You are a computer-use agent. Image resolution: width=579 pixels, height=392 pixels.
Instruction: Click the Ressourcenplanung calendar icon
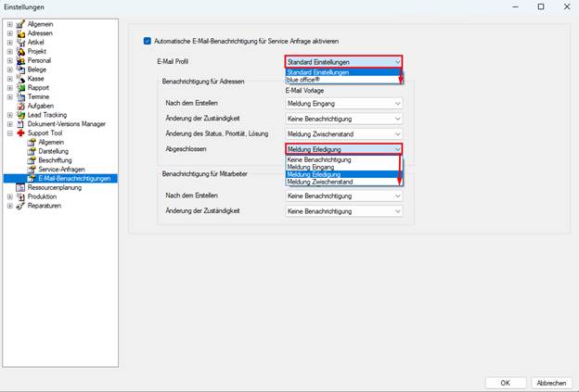pyautogui.click(x=20, y=188)
